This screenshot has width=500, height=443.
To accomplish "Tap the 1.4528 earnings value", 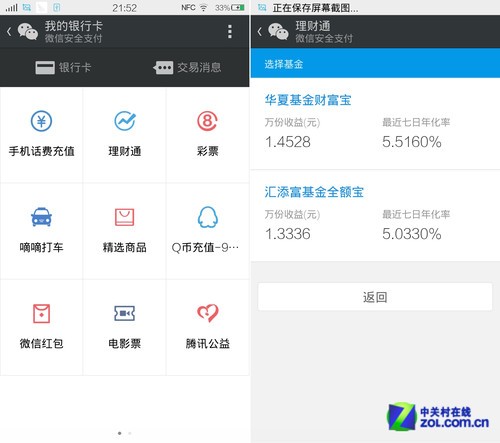I will [288, 142].
